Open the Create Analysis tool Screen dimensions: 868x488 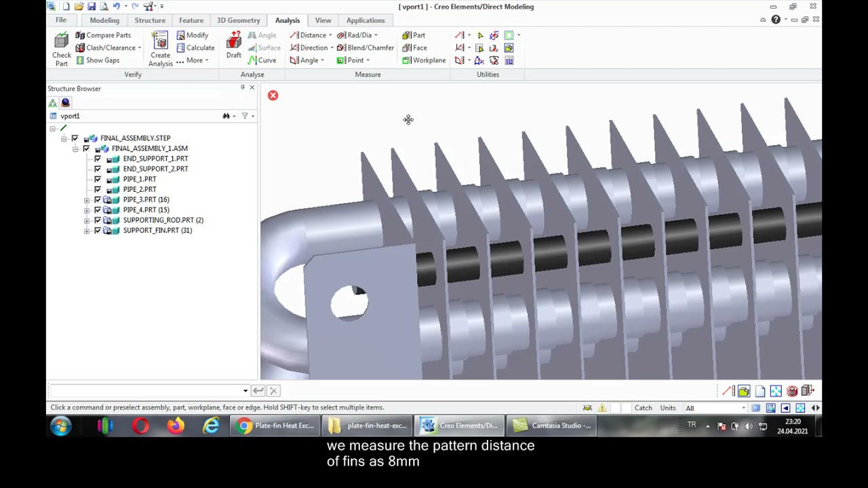161,49
